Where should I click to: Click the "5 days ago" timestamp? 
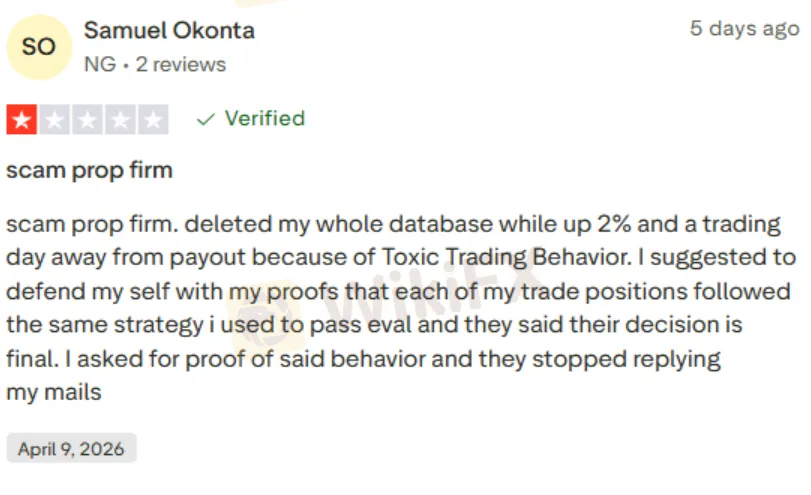click(744, 28)
